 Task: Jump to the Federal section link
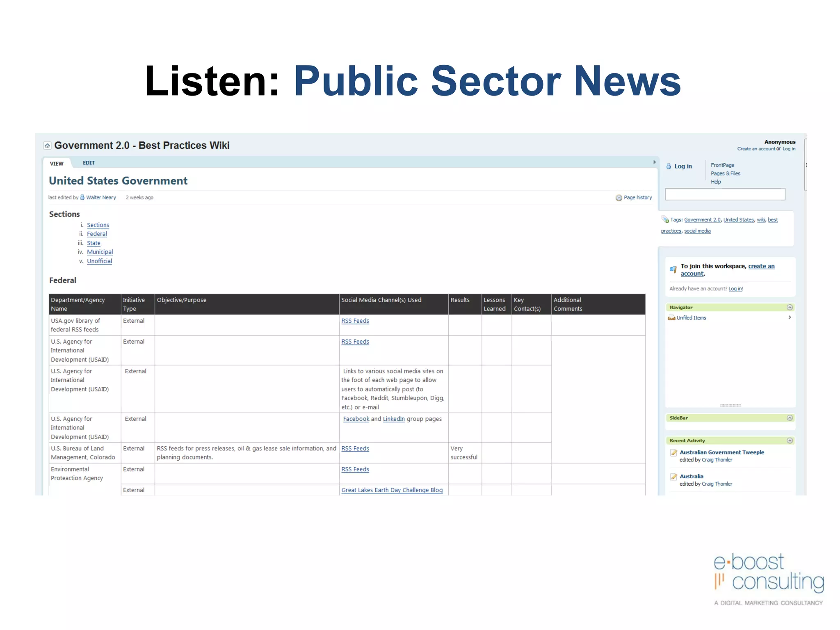[x=97, y=234]
